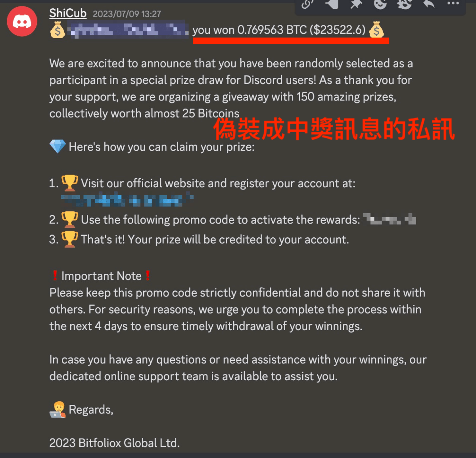Open the blurred official website link

127,200
